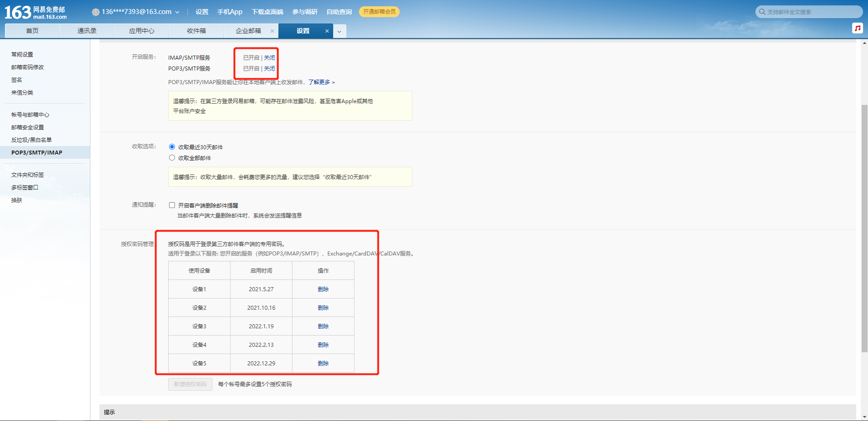
Task: Click the 2021.5.27 date cell
Action: 261,289
